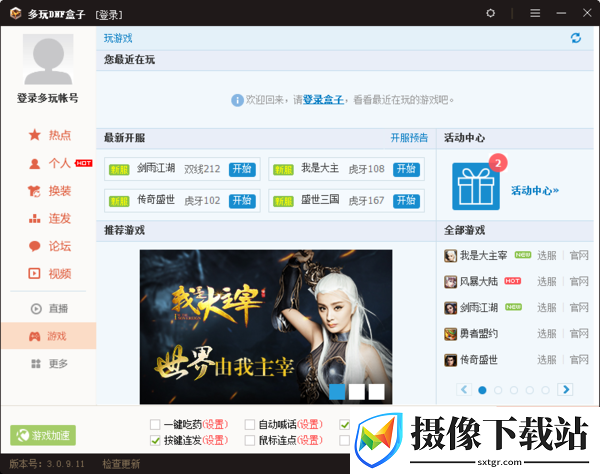This screenshot has height=474, width=600.
Task: Click the refresh icon in 玩游戏 header
Action: click(576, 38)
